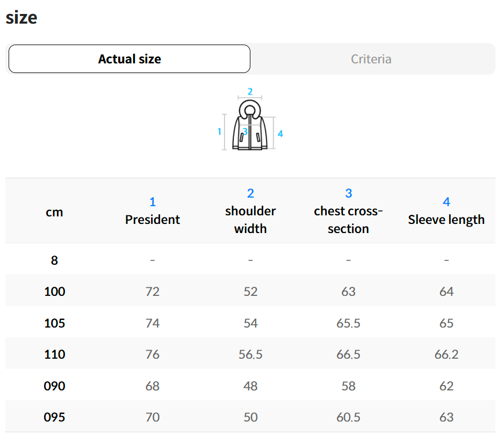Click the cm unit header cell
The image size is (504, 443).
pos(54,212)
